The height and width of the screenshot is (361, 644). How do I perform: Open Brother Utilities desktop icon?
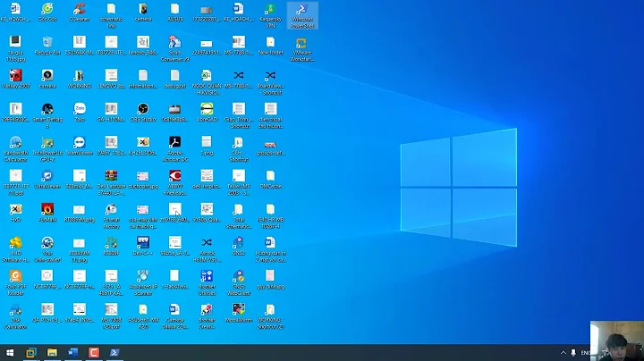(207, 283)
